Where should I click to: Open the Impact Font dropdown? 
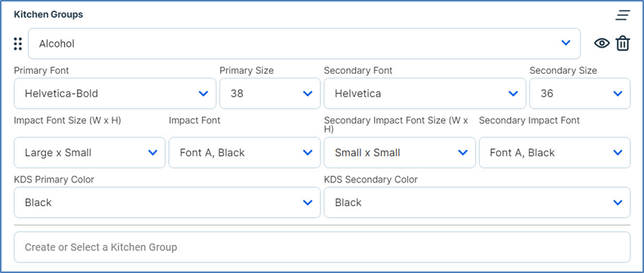244,153
